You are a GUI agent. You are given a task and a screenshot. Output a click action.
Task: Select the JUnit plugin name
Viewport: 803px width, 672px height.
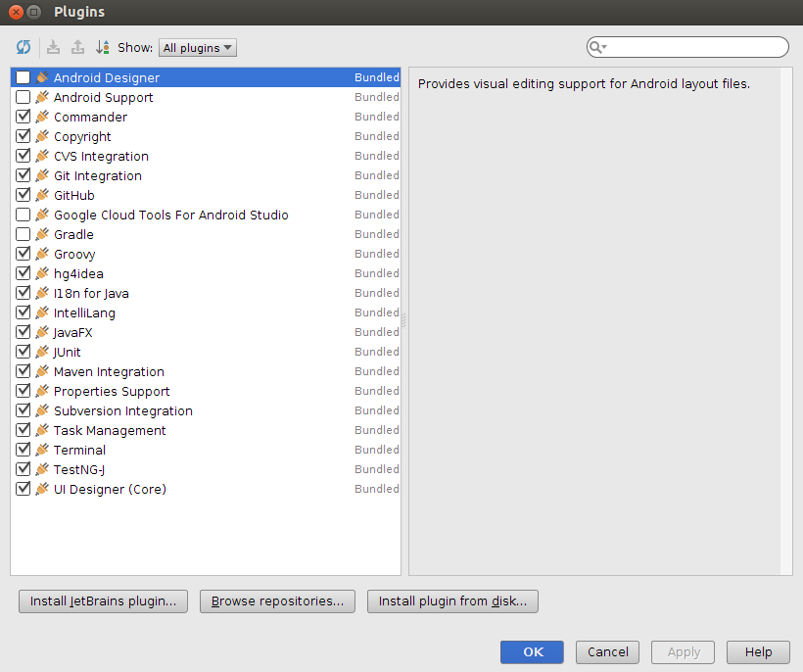click(x=68, y=352)
